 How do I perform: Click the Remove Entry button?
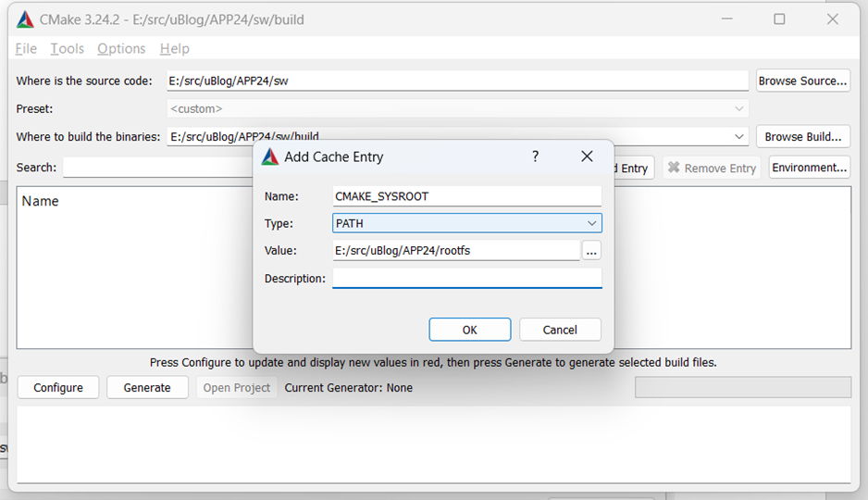[712, 168]
